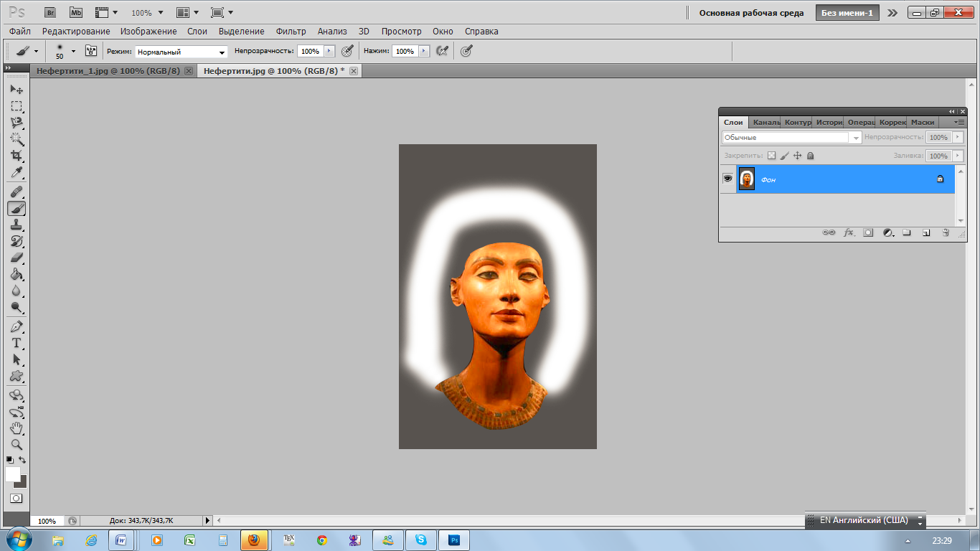The height and width of the screenshot is (551, 980).
Task: Toggle lock all icon
Action: 810,156
